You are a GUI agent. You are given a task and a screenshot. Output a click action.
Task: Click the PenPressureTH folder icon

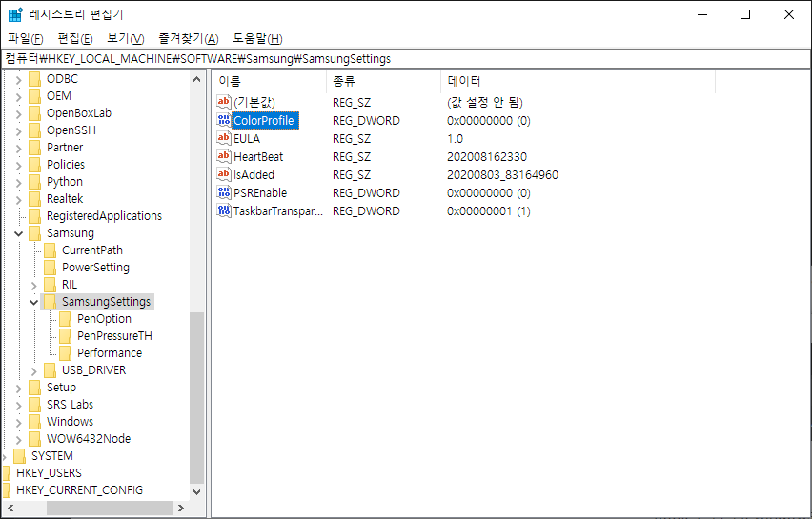(65, 335)
